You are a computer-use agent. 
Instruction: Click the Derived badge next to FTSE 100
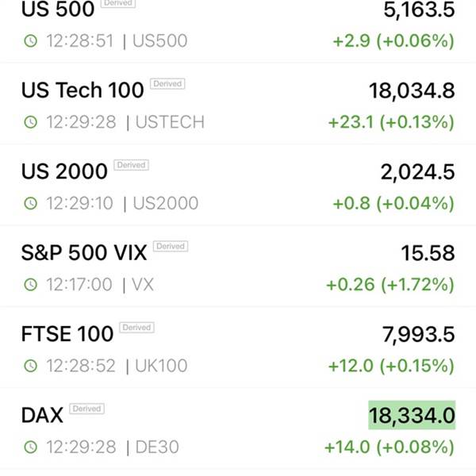click(x=137, y=327)
